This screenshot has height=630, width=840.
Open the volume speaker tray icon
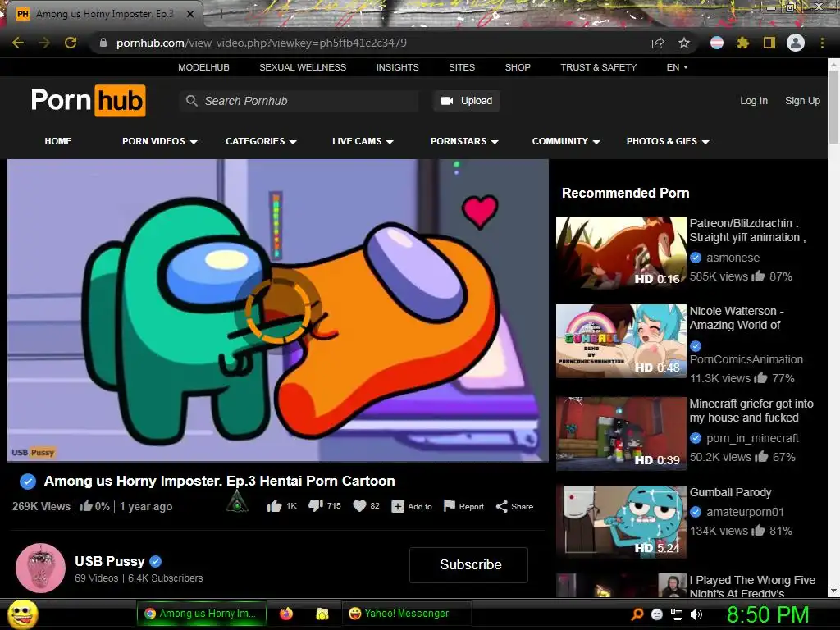click(x=696, y=614)
